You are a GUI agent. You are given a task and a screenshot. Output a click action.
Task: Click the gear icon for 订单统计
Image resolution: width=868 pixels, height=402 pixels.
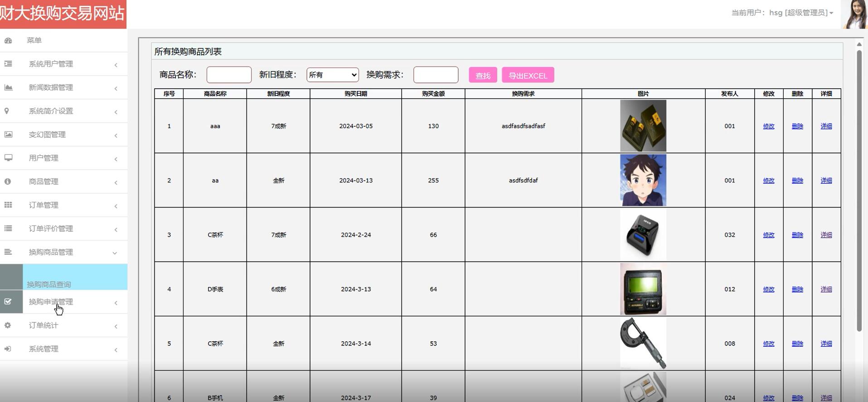click(x=8, y=325)
